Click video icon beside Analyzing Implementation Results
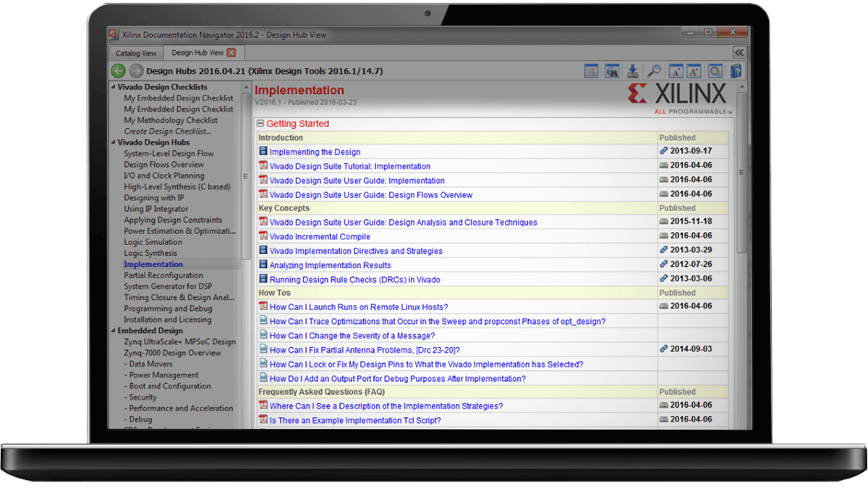The image size is (868, 488). point(263,265)
